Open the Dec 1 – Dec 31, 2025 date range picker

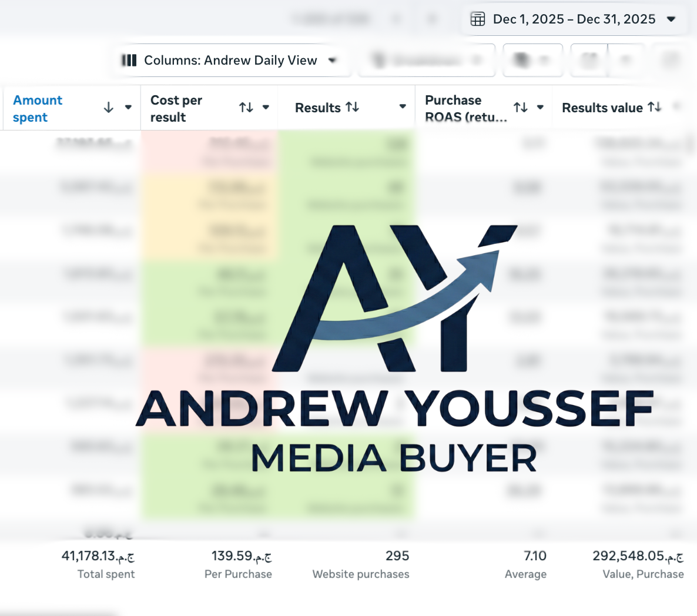[574, 19]
